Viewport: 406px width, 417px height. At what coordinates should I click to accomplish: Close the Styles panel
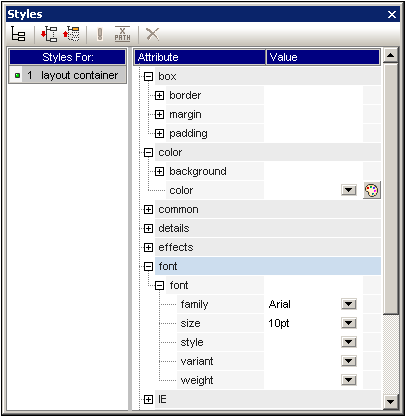click(392, 14)
